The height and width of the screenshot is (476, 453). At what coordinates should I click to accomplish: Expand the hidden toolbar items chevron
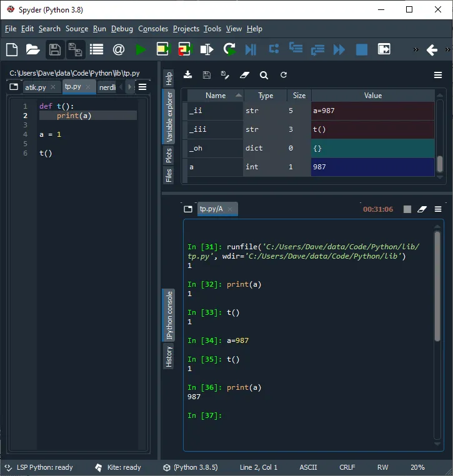click(x=416, y=49)
